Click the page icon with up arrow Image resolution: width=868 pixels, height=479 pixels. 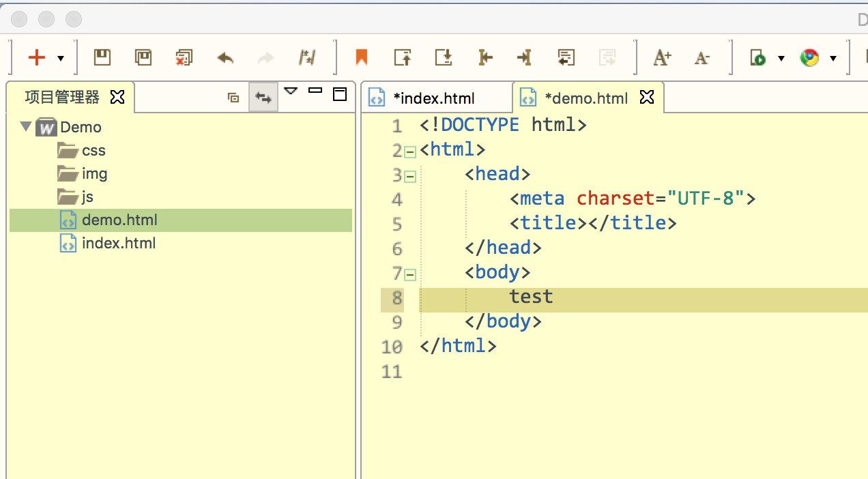[403, 57]
